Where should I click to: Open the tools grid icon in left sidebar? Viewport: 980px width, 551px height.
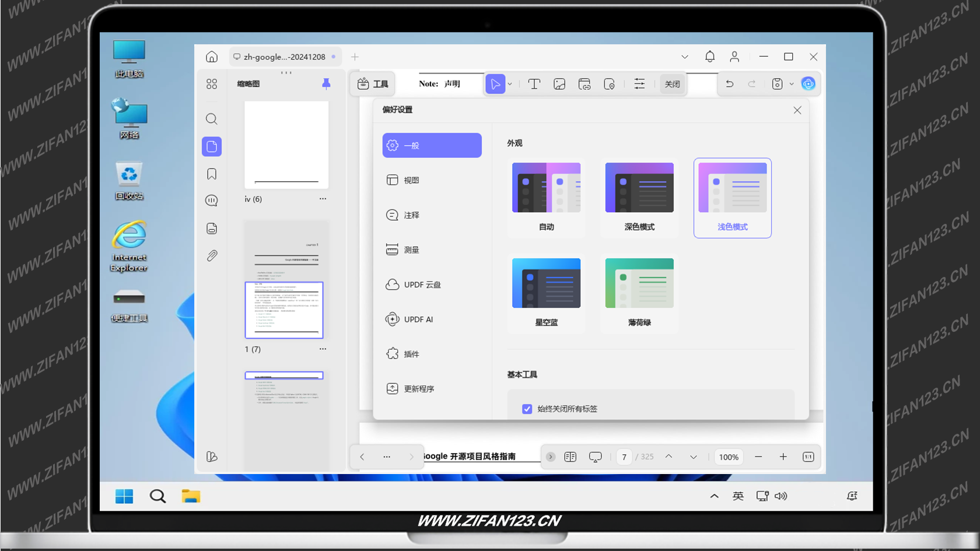click(x=212, y=84)
